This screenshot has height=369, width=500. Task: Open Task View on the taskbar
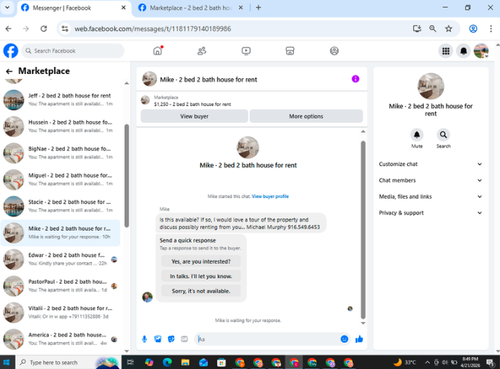(131, 362)
